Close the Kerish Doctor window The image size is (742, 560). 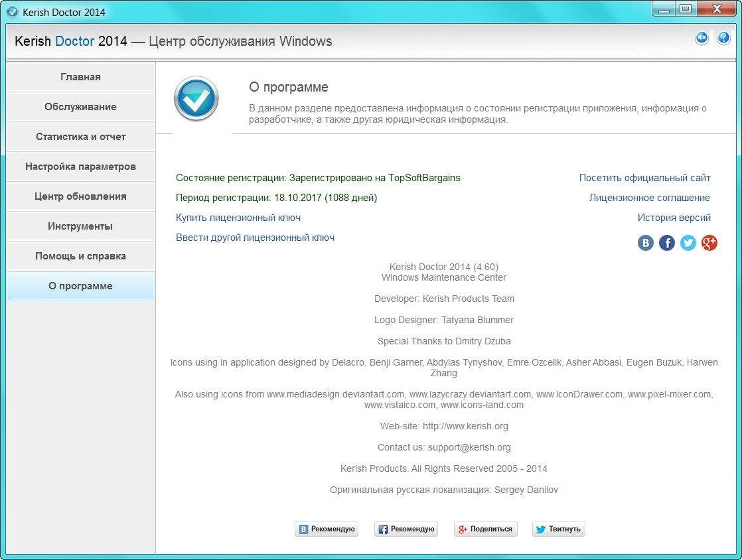point(717,9)
